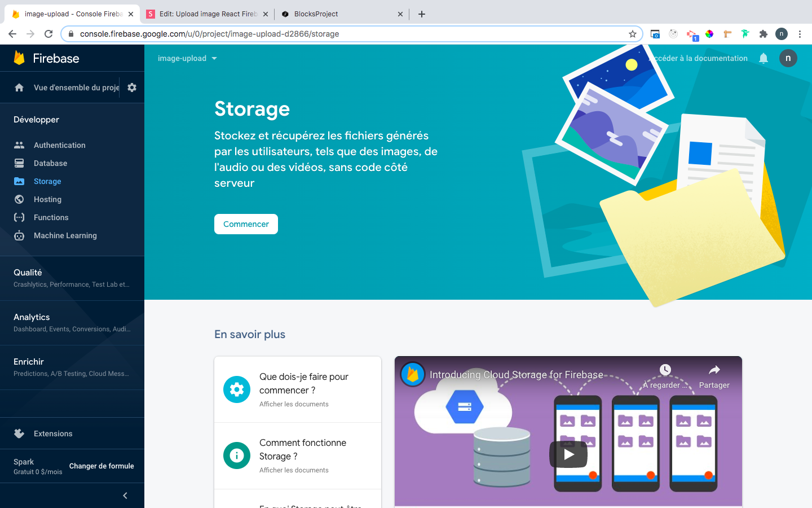Click the Firebase logo in sidebar
This screenshot has width=812, height=508.
(x=46, y=58)
